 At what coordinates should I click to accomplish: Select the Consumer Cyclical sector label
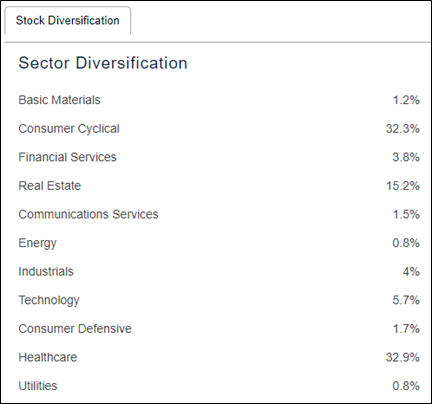[69, 129]
